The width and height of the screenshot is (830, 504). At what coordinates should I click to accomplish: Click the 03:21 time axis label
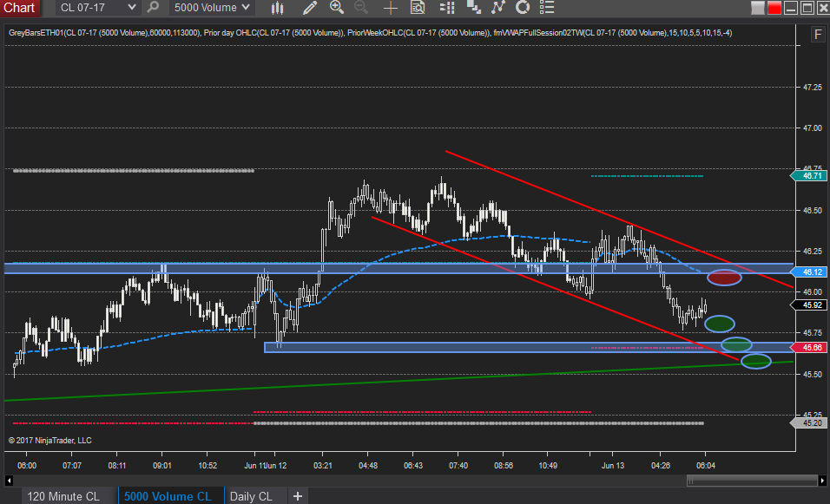point(322,465)
